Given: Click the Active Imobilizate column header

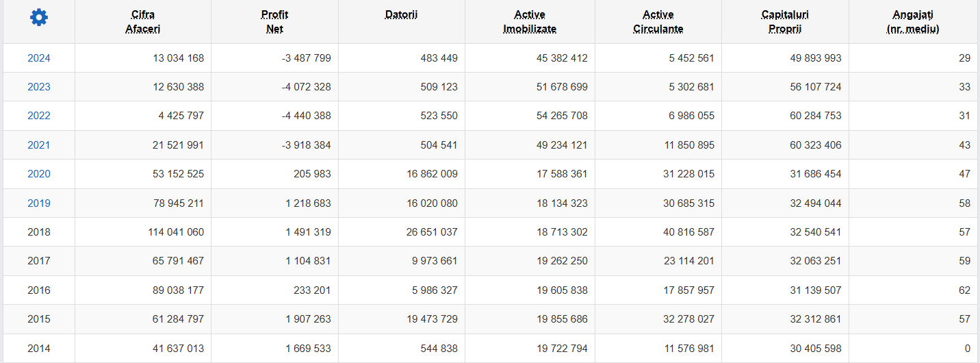Looking at the screenshot, I should 530,22.
